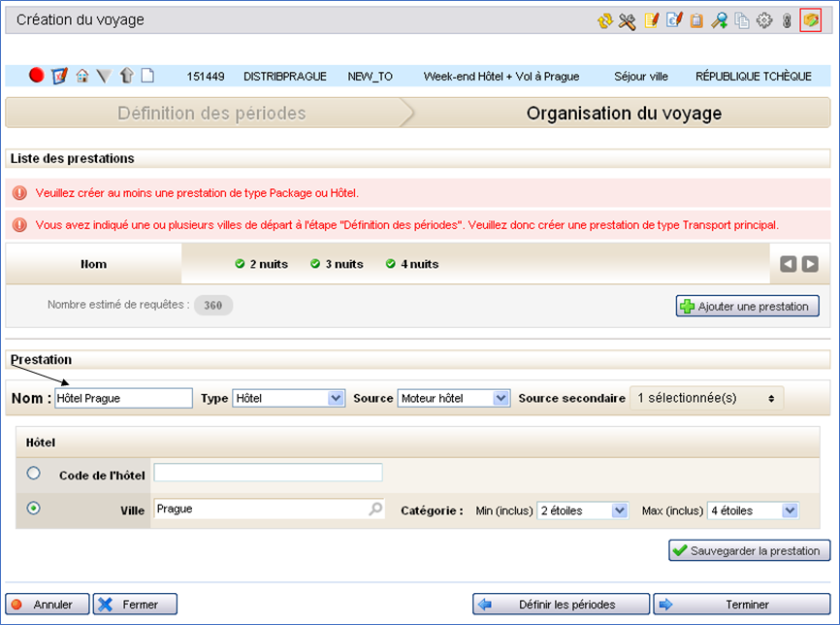
Task: Go to the Définition des périodes step
Action: pos(211,114)
